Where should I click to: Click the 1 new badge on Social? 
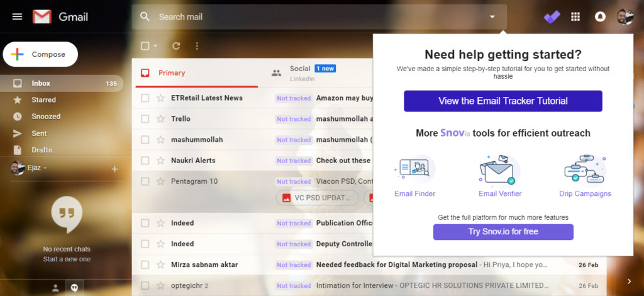click(x=325, y=69)
